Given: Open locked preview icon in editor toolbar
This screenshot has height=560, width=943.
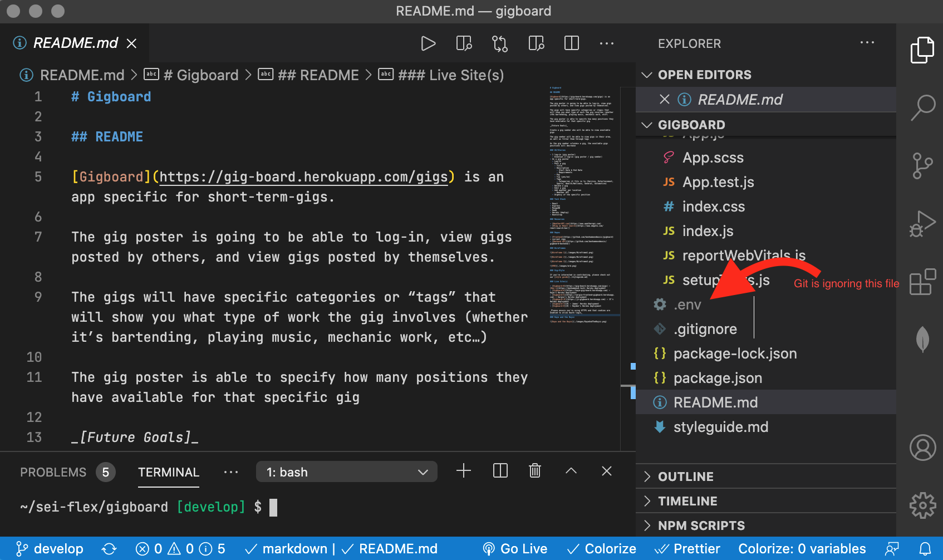Looking at the screenshot, I should 536,43.
